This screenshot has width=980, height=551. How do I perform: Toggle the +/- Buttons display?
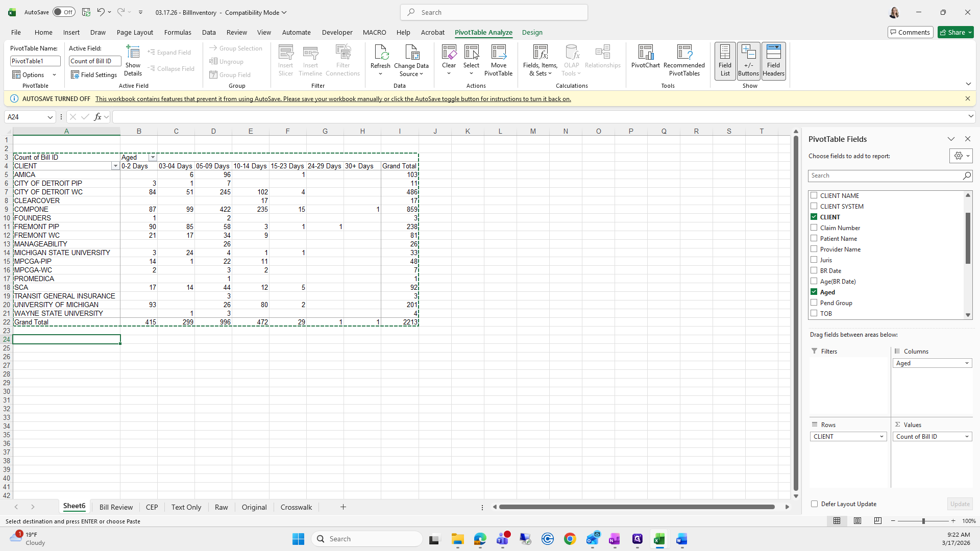748,60
